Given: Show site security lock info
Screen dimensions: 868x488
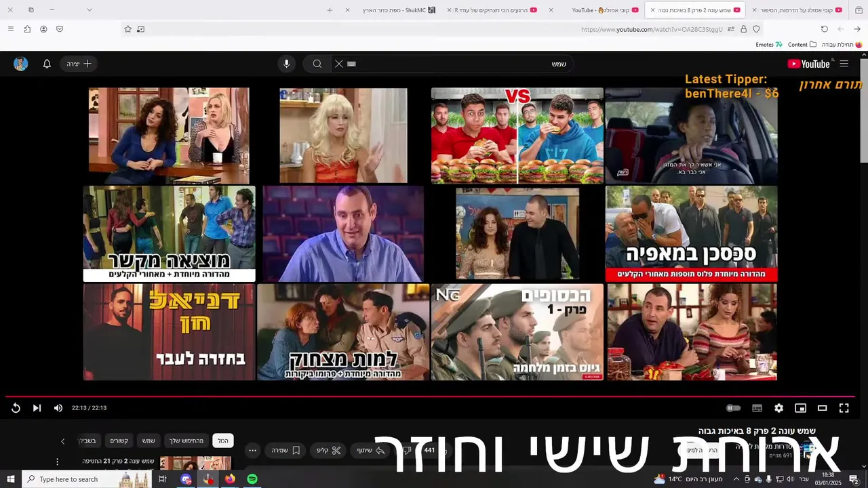Looking at the screenshot, I should tap(744, 29).
